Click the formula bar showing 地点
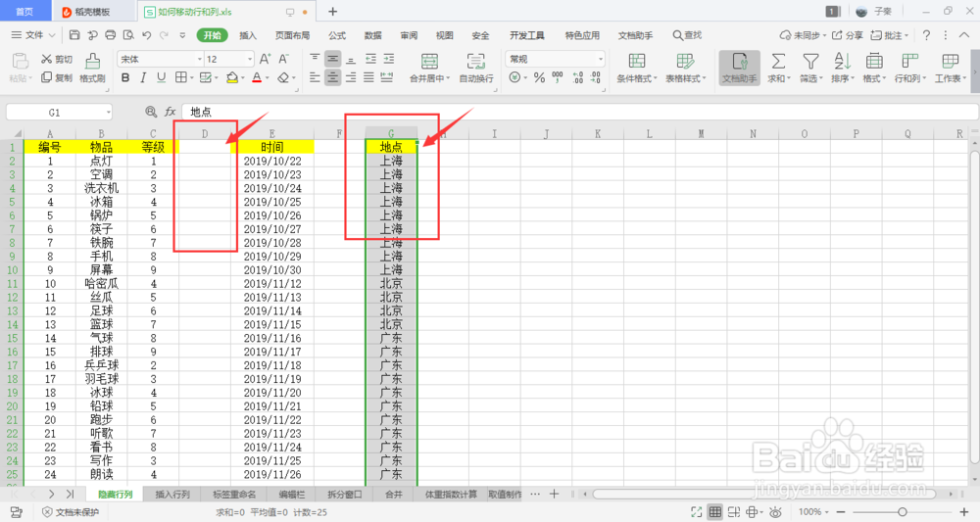The image size is (980, 522). (x=580, y=112)
